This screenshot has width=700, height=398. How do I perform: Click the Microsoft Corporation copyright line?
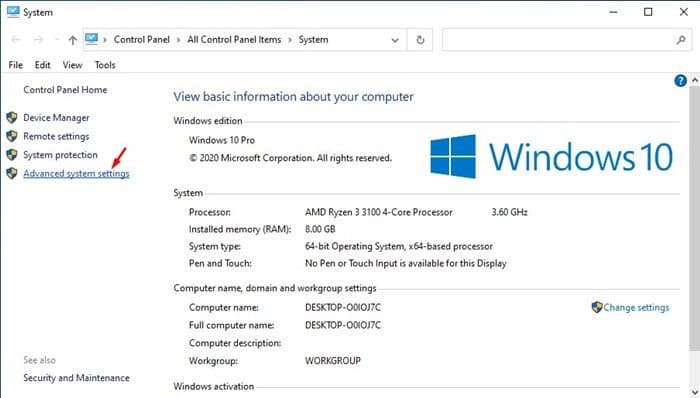[x=290, y=158]
